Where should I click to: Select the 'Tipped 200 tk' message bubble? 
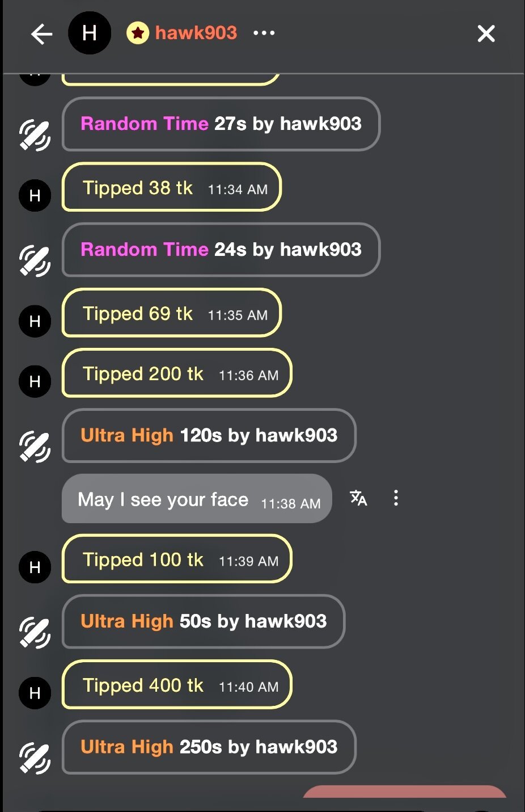176,374
